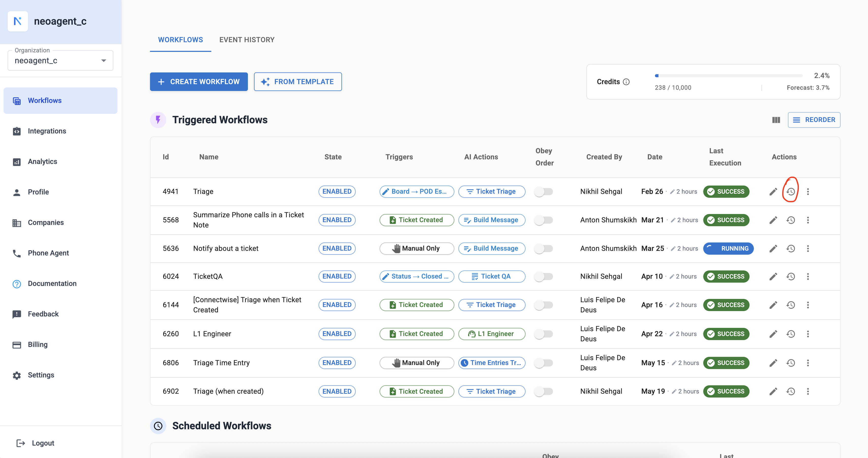Go to Analytics in the sidebar
868x458 pixels.
[x=42, y=161]
